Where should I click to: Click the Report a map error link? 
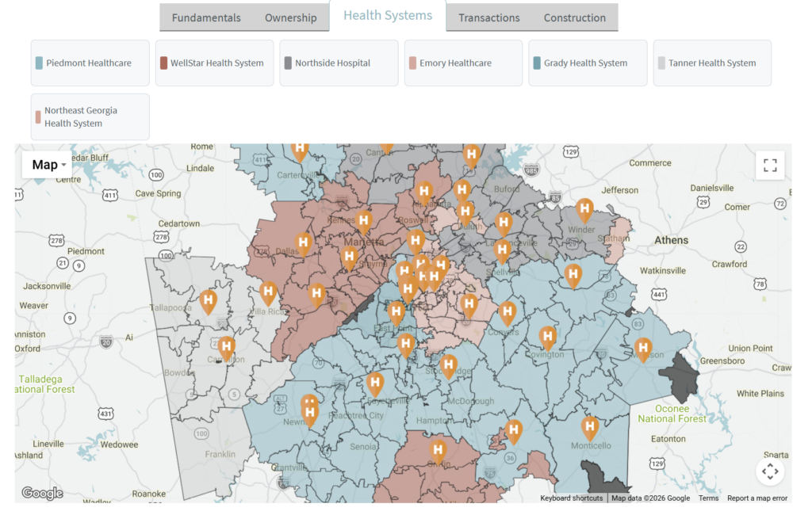click(x=756, y=498)
